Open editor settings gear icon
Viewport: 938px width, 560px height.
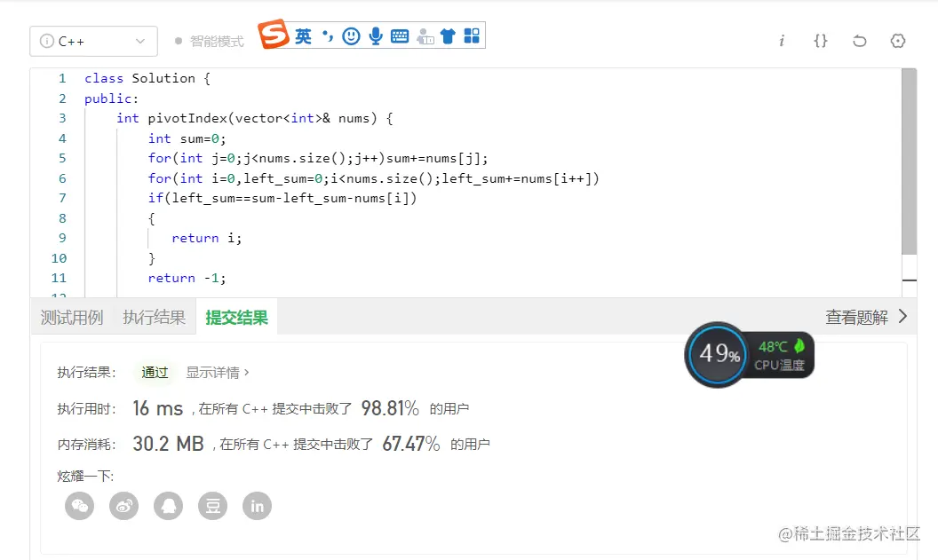point(898,41)
